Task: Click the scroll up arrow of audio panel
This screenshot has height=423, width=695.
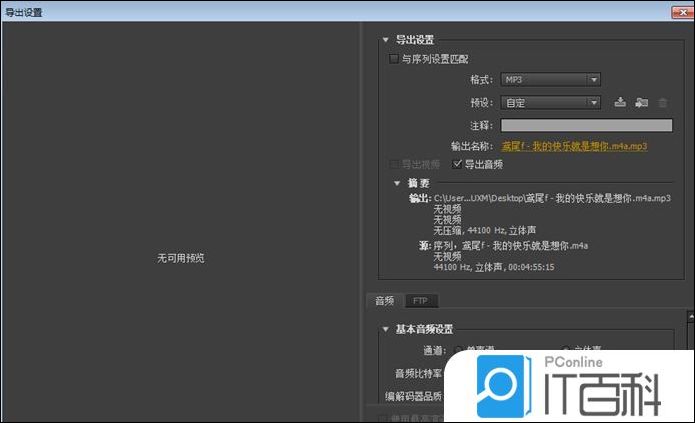Action: click(x=691, y=316)
